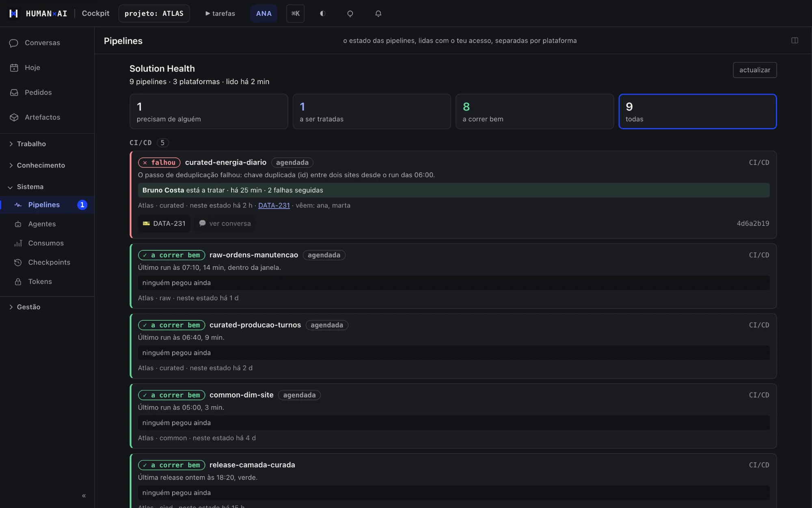Click 'ver conversa' button
Image resolution: width=812 pixels, height=508 pixels.
225,224
